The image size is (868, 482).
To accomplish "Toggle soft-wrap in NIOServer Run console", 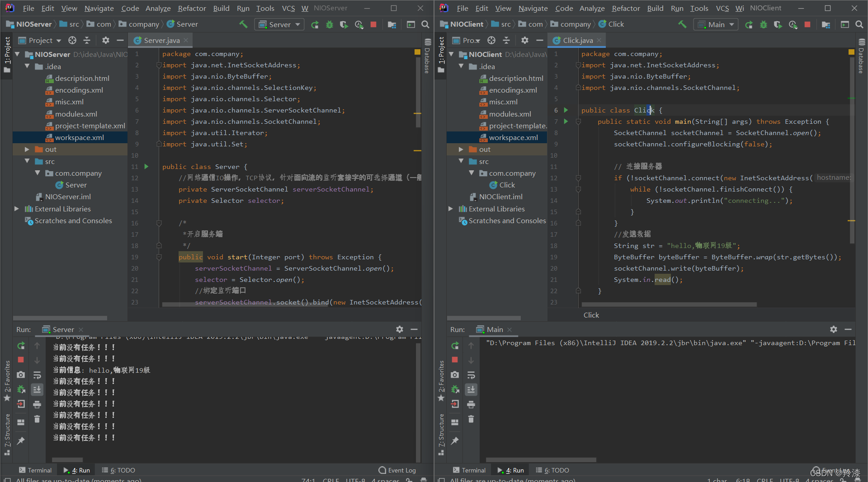I will click(x=37, y=375).
